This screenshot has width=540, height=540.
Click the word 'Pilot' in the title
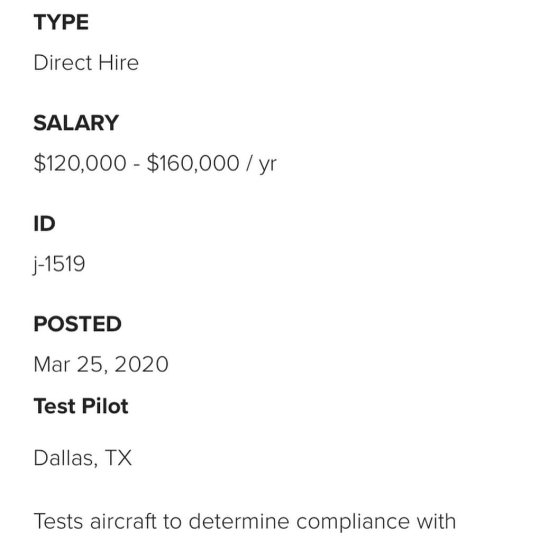[105, 406]
